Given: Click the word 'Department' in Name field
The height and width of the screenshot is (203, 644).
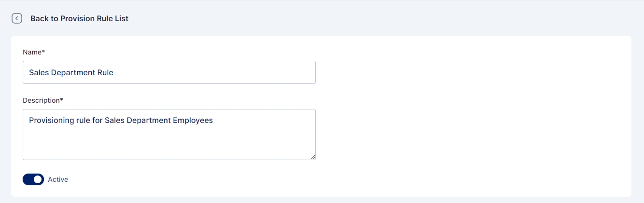Looking at the screenshot, I should [72, 72].
